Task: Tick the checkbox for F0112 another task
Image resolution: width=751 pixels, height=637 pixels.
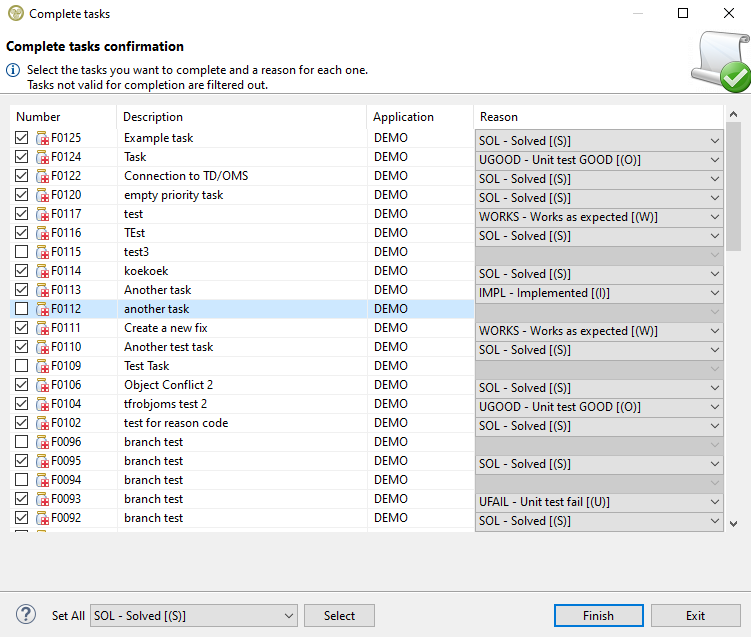Action: coord(22,309)
